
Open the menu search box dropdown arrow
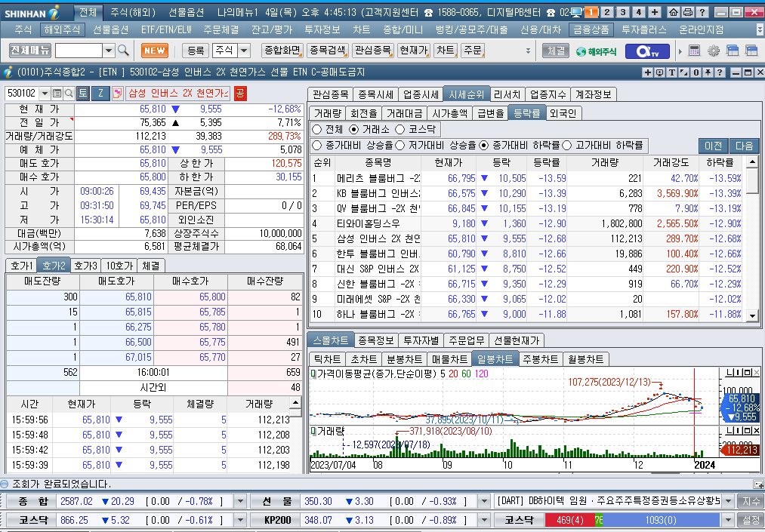(108, 51)
